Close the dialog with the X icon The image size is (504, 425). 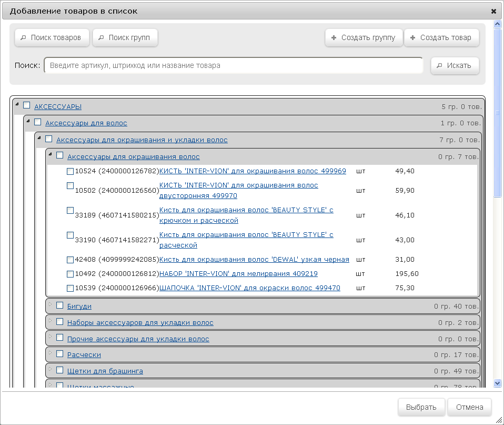493,11
